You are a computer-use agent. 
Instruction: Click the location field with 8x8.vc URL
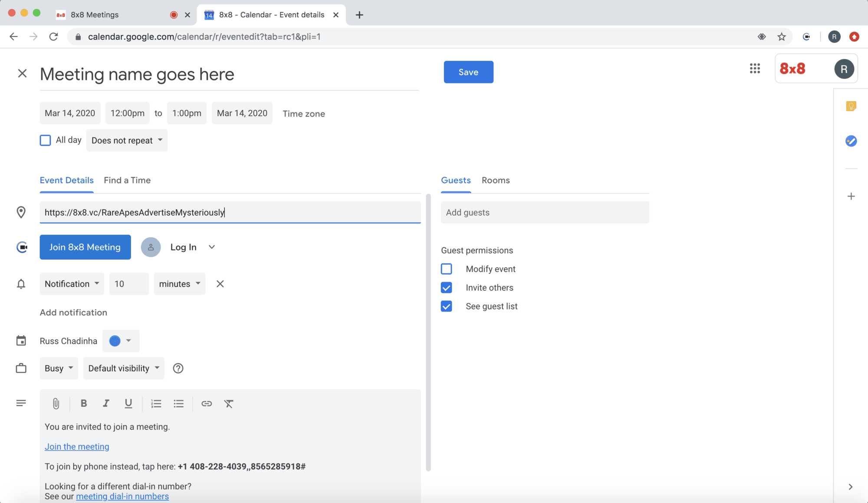coord(230,212)
